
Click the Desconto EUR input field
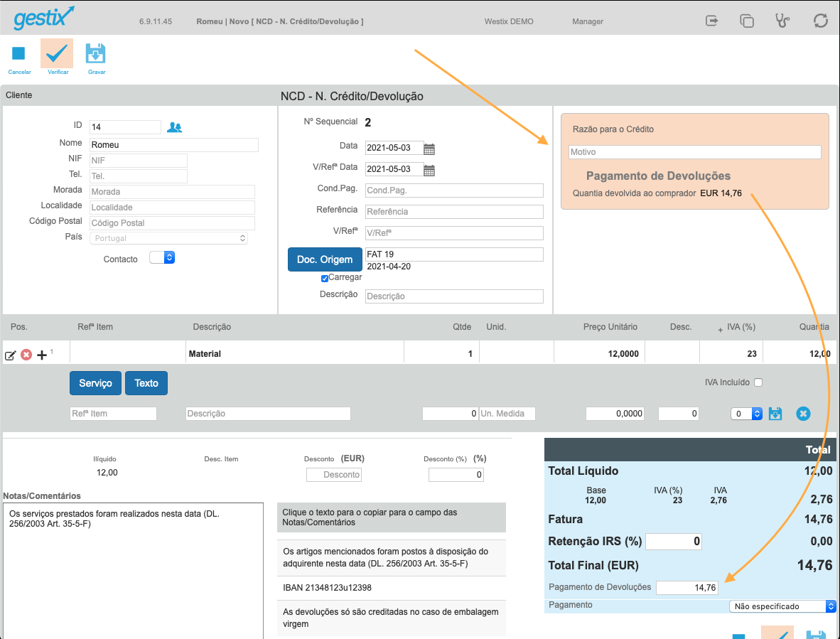pyautogui.click(x=334, y=475)
